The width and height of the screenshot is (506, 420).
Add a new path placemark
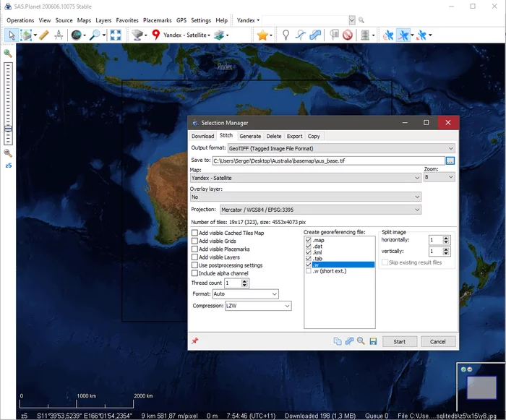301,35
